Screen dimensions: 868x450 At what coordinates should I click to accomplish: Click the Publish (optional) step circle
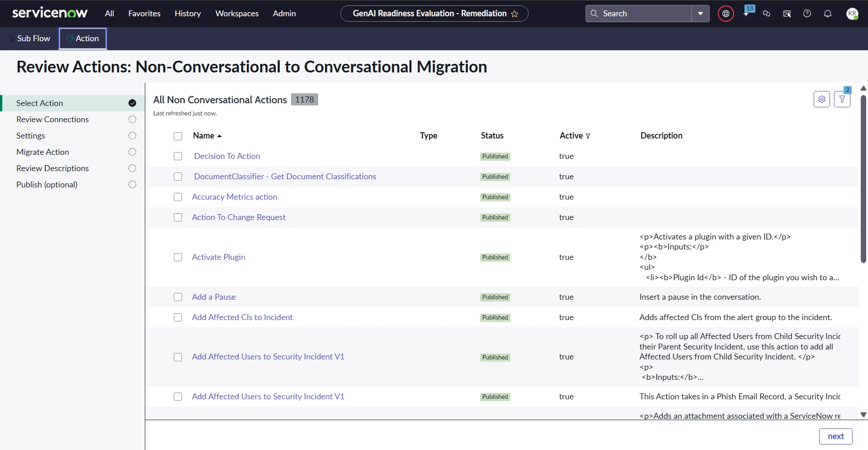point(132,185)
